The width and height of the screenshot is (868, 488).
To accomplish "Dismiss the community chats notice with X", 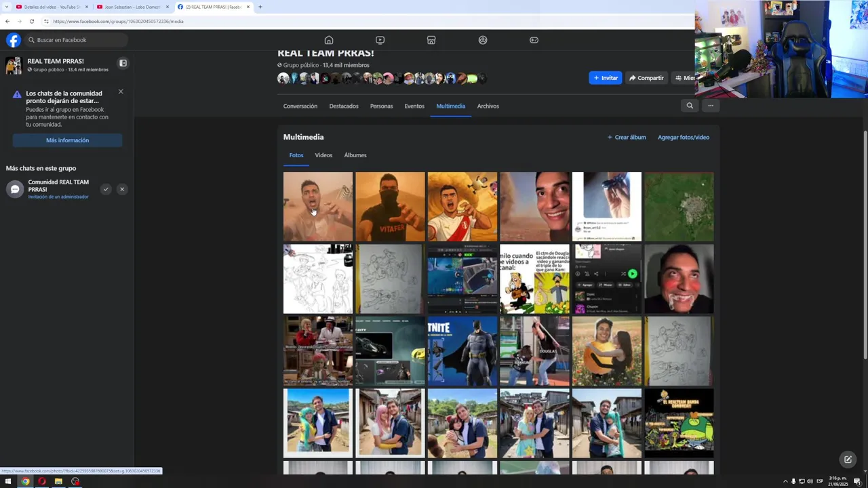I will click(x=121, y=91).
